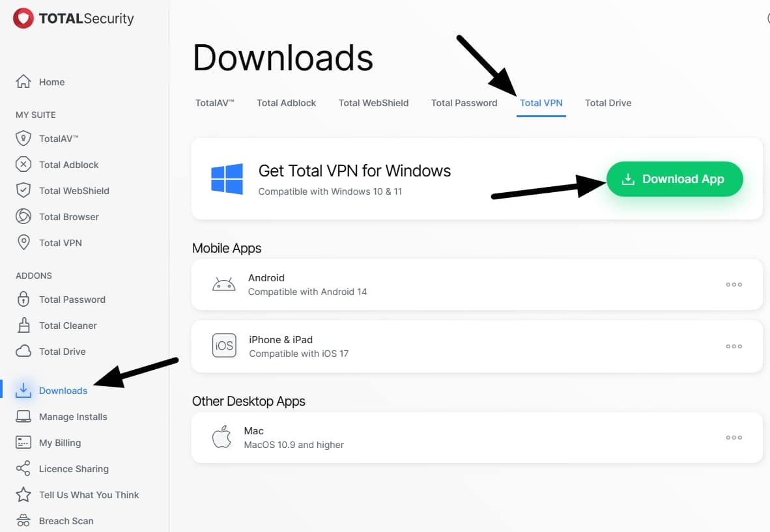Switch to the Total WebShield tab

pos(373,103)
